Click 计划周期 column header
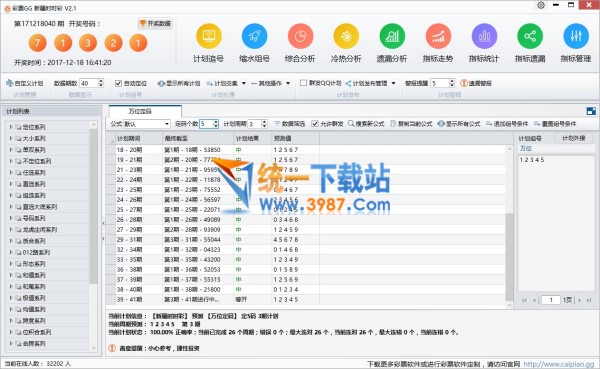 [x=139, y=139]
